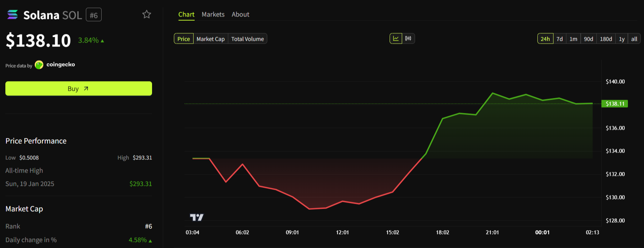Image resolution: width=644 pixels, height=248 pixels.
Task: Click the #6 rank badge beside SOL
Action: 94,15
